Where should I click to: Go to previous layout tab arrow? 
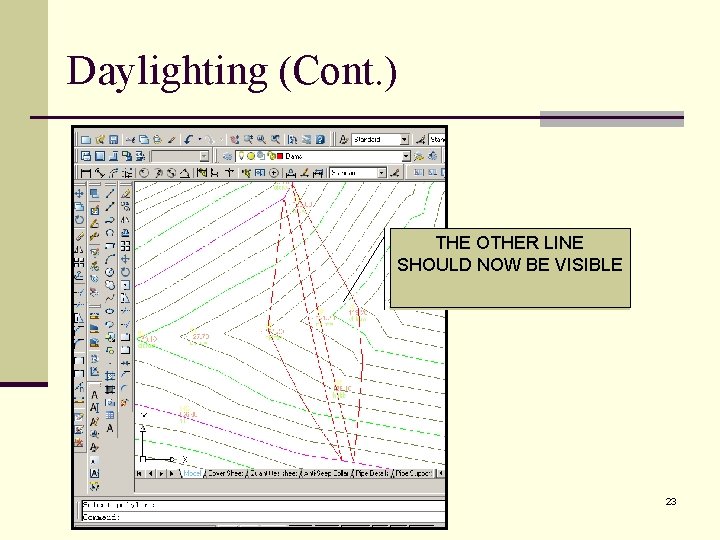150,473
